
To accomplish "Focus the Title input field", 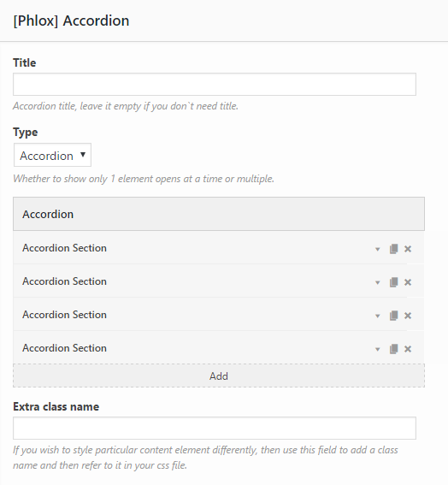I will pyautogui.click(x=215, y=84).
